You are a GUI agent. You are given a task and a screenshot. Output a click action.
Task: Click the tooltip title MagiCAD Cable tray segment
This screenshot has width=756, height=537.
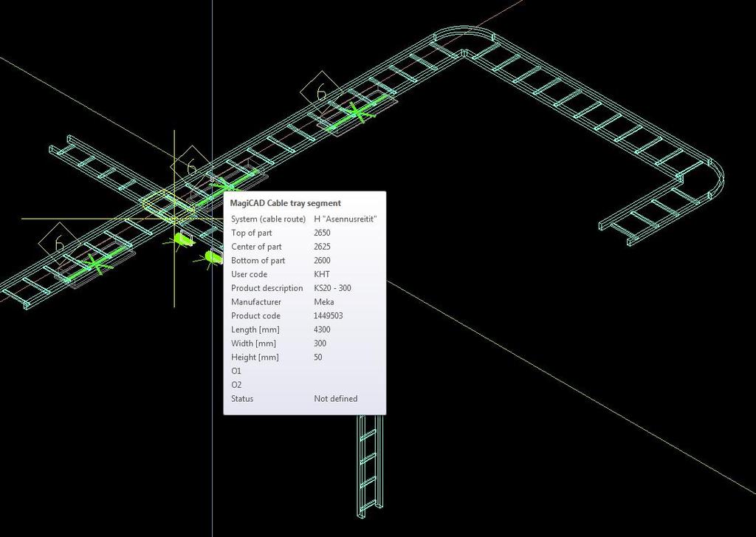coord(286,203)
